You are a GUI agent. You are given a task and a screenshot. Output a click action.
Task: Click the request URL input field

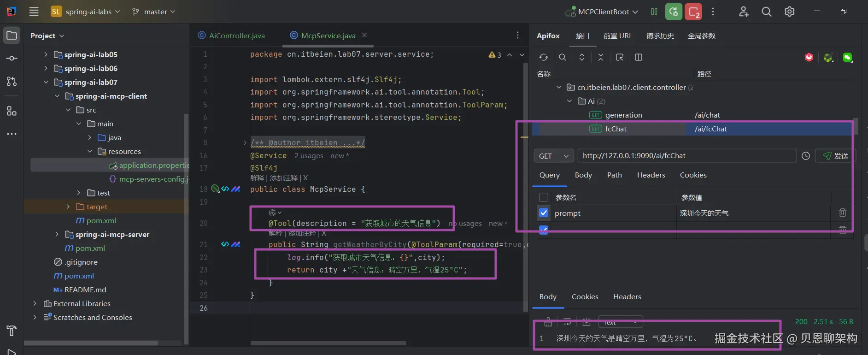click(686, 156)
